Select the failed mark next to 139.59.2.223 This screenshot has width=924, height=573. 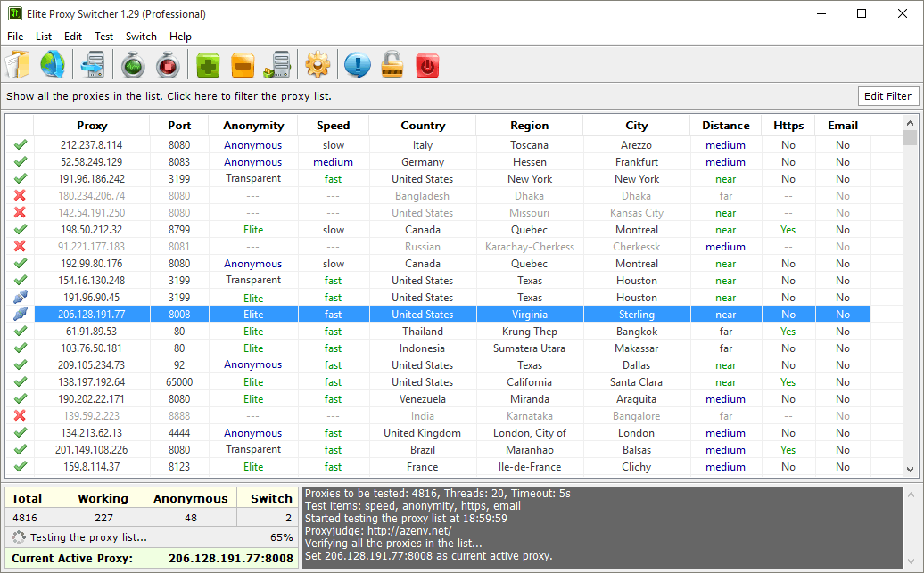click(x=20, y=415)
